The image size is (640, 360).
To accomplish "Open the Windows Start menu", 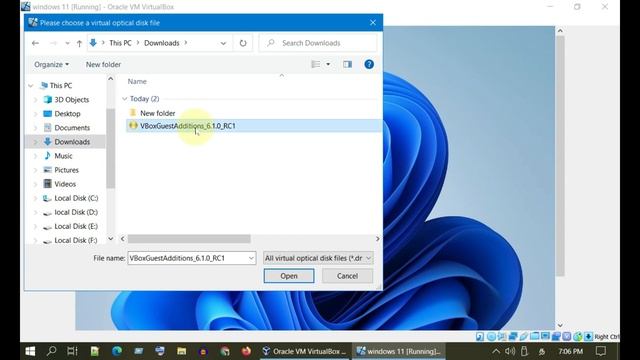I will pos(30,351).
